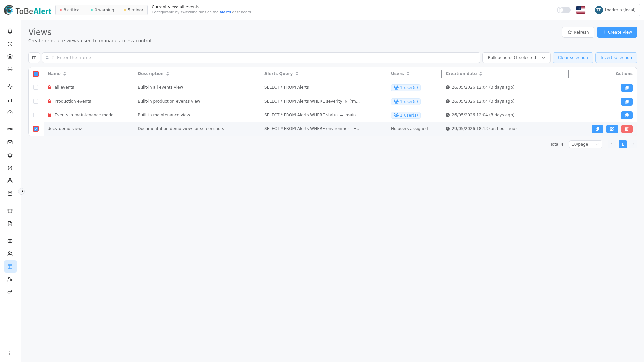
Task: Follow the 'alerts' dashboard link
Action: [x=225, y=12]
